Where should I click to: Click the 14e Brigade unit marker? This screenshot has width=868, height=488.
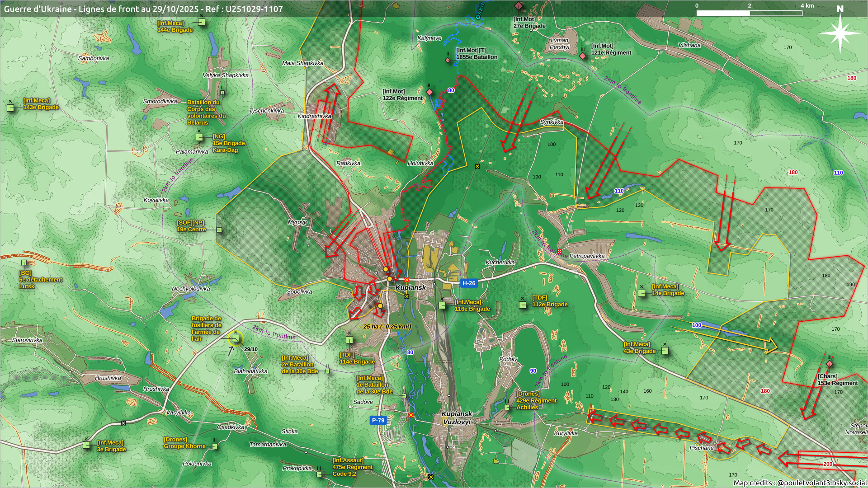[642, 293]
